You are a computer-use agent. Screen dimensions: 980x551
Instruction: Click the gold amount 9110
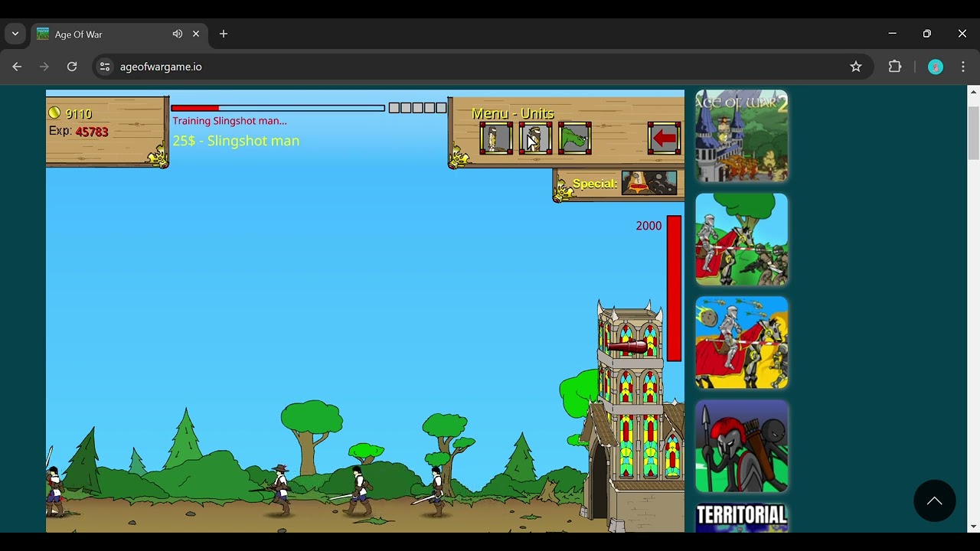[79, 114]
